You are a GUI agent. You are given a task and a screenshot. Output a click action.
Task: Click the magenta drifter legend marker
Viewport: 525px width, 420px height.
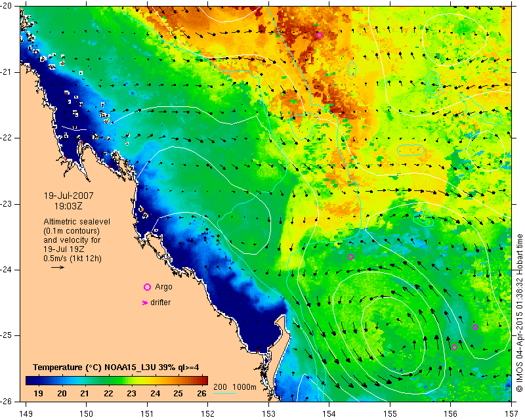(x=145, y=303)
